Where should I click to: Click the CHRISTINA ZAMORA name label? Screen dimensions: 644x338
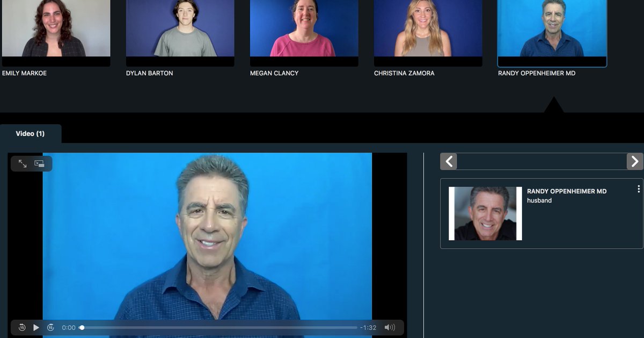404,73
